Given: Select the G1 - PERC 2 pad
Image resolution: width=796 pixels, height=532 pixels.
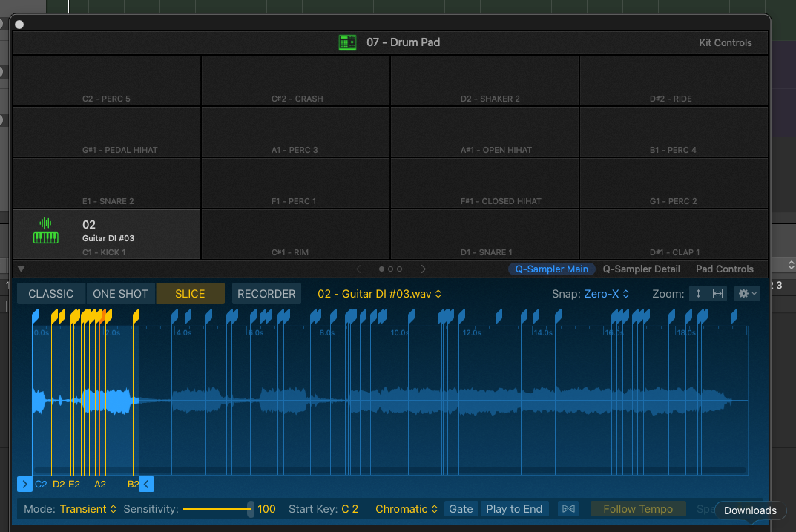Looking at the screenshot, I should (674, 184).
